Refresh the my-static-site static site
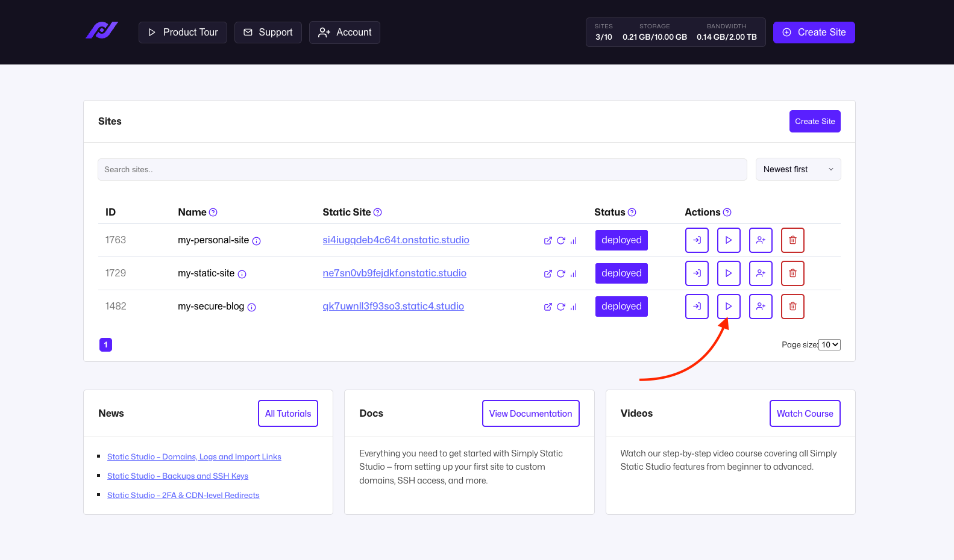954x560 pixels. click(561, 274)
